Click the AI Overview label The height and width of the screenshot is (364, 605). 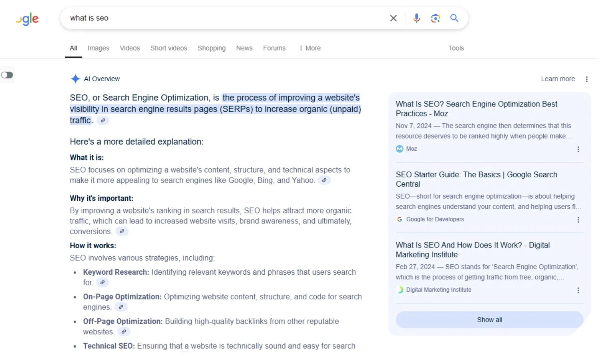click(102, 79)
